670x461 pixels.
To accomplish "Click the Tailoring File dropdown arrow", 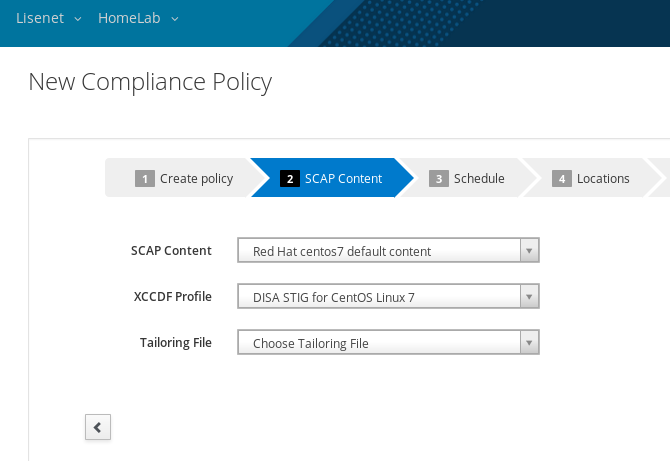I will [529, 342].
